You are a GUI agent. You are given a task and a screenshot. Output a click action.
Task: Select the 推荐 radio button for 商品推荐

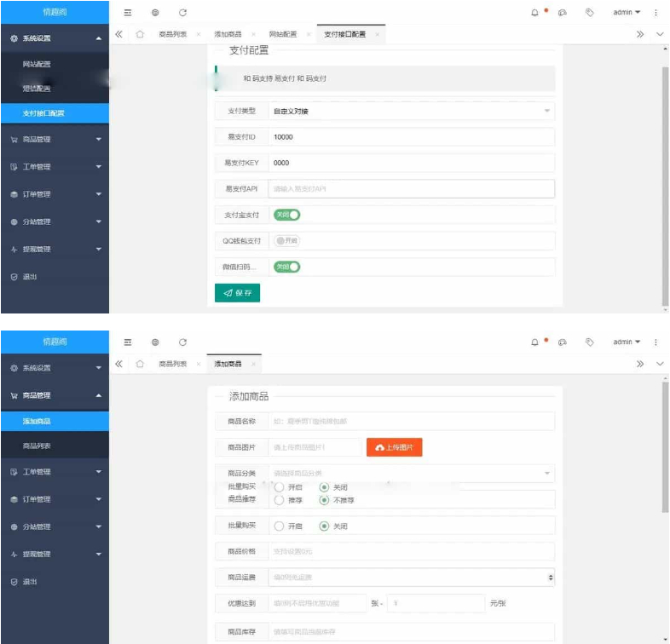pyautogui.click(x=279, y=500)
